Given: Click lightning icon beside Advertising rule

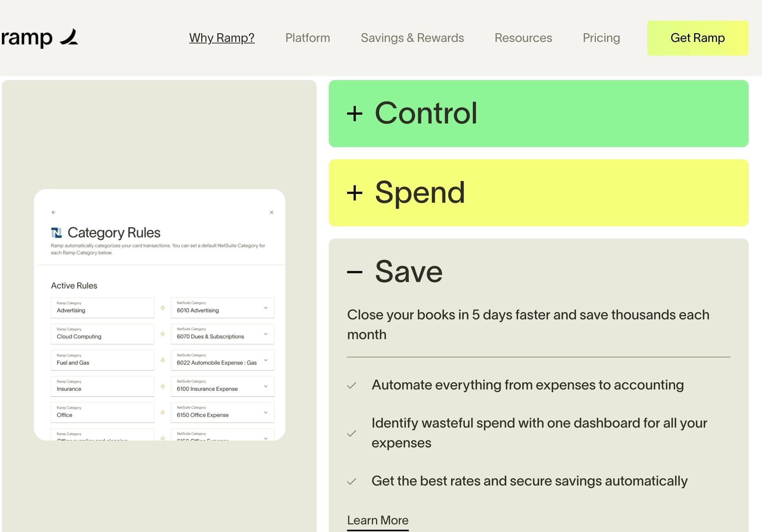Looking at the screenshot, I should pyautogui.click(x=163, y=308).
